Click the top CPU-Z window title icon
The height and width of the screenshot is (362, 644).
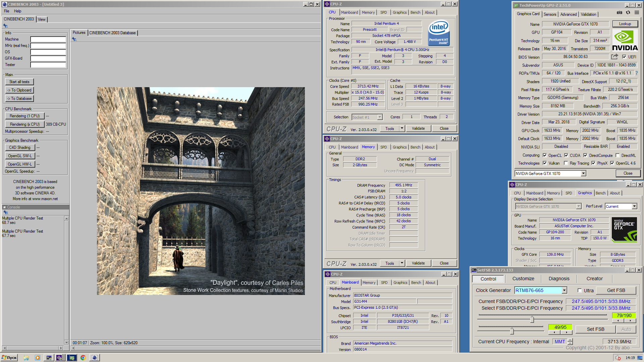pos(327,4)
